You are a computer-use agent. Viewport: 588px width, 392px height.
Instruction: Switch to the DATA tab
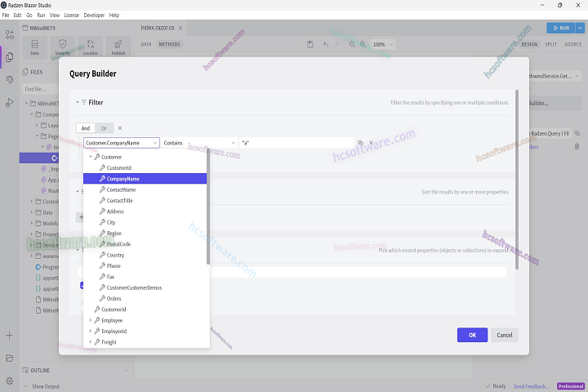coord(146,44)
